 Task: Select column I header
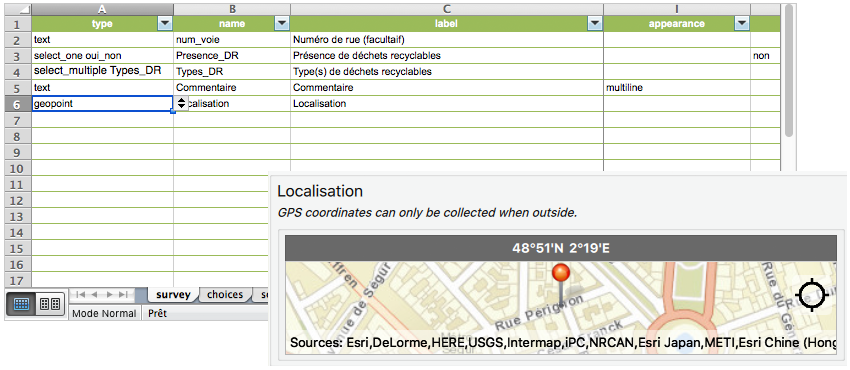click(x=677, y=9)
